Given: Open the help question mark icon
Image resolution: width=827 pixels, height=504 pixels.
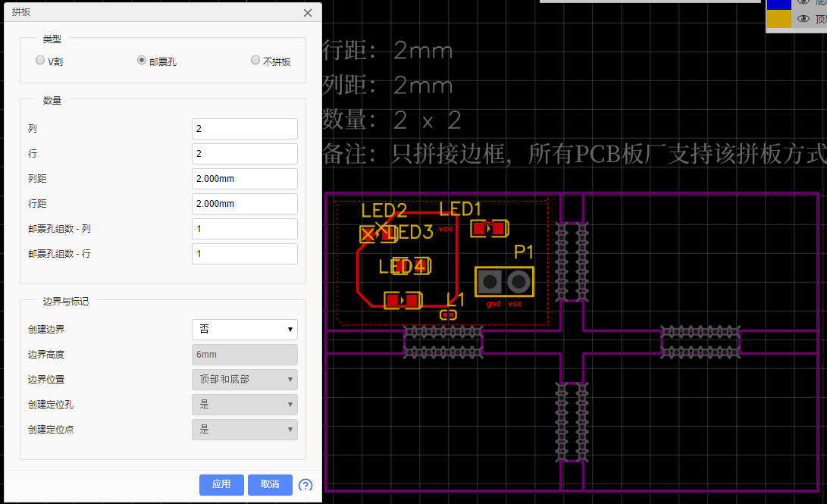Looking at the screenshot, I should tap(305, 485).
